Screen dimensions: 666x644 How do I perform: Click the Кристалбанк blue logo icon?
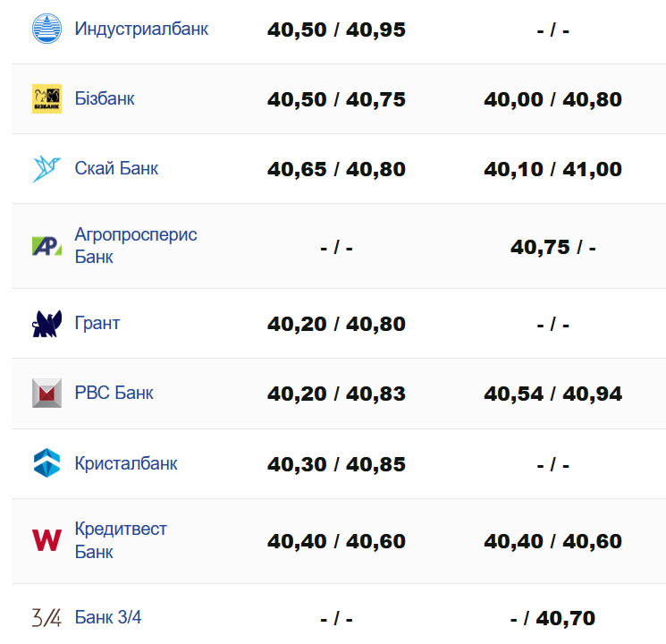[x=46, y=463]
